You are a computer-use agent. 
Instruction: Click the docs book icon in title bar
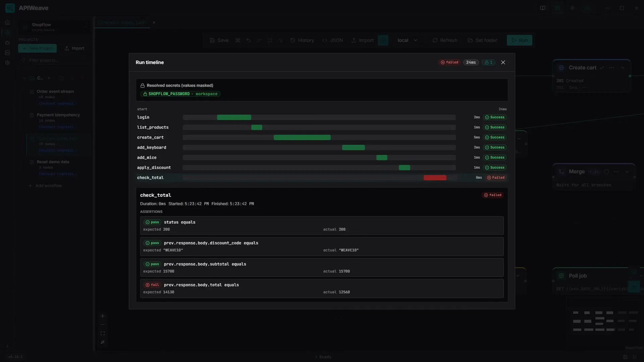click(x=543, y=8)
